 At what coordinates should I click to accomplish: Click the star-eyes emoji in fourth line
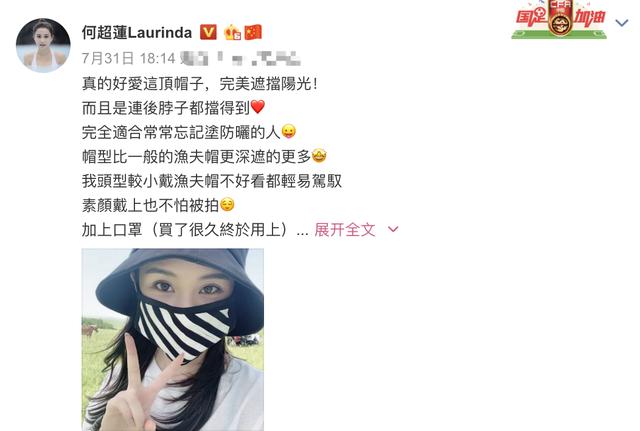tap(319, 156)
